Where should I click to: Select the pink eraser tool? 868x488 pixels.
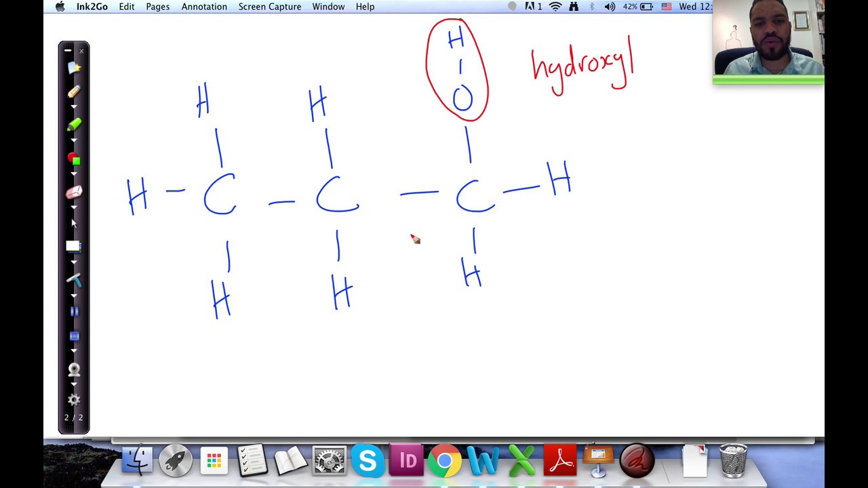click(x=74, y=192)
